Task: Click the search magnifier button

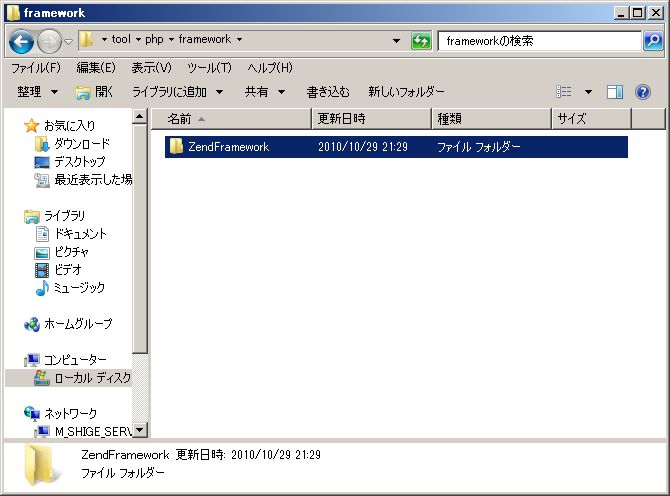Action: click(x=653, y=41)
